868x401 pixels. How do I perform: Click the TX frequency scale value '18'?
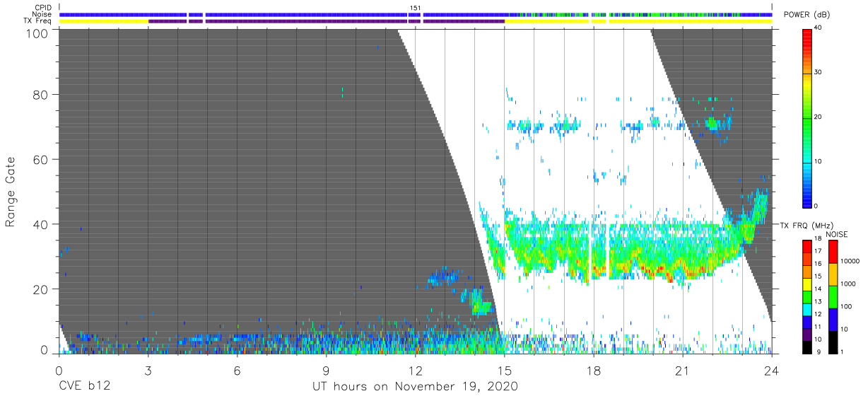pyautogui.click(x=819, y=240)
